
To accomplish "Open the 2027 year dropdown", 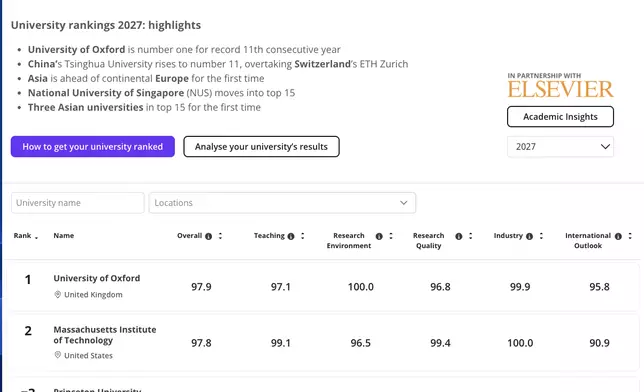I will [x=560, y=147].
